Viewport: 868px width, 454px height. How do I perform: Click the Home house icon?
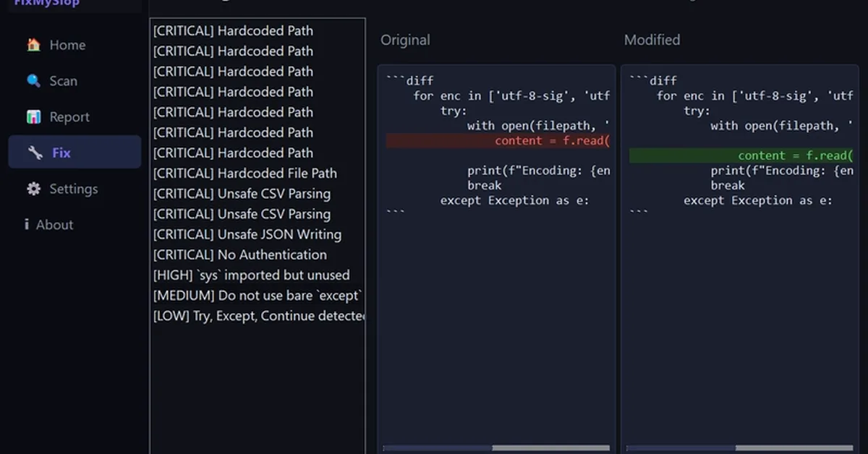click(33, 45)
